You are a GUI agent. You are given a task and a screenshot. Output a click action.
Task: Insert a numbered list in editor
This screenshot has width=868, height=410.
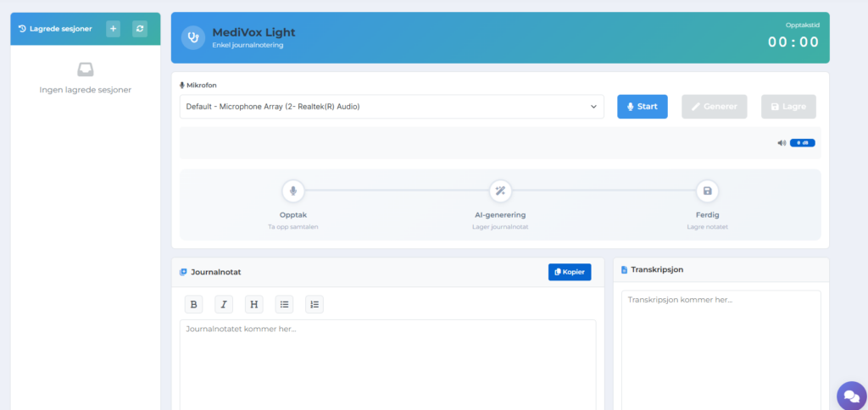point(314,304)
